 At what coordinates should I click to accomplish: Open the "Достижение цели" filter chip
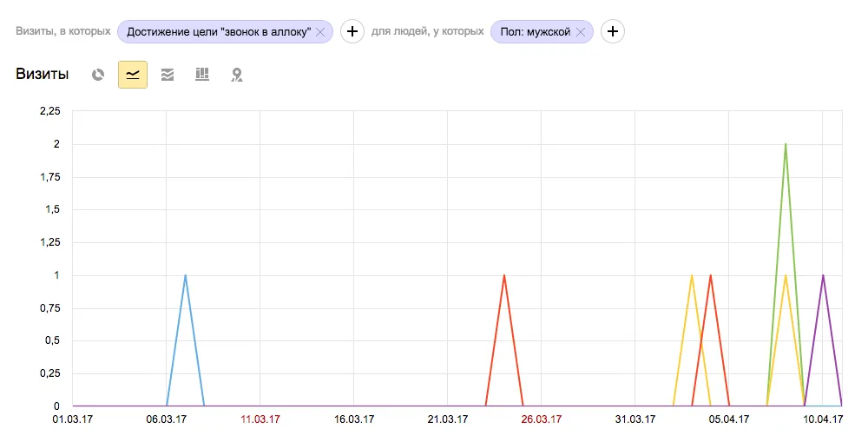click(x=219, y=32)
